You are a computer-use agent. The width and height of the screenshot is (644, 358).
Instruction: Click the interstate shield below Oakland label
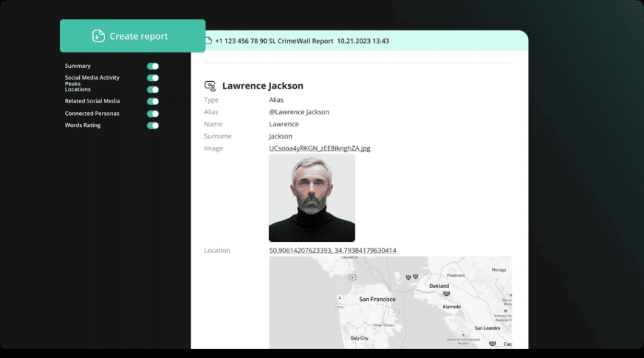tap(445, 294)
